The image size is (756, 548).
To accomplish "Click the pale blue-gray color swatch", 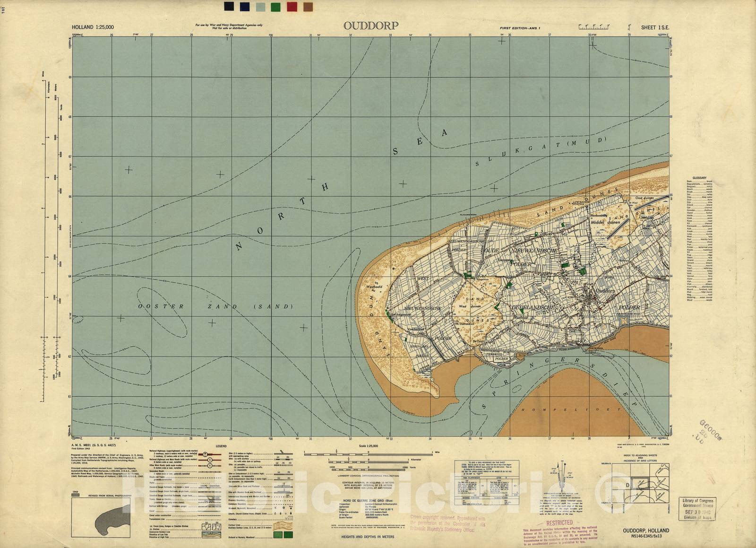I will pyautogui.click(x=260, y=7).
